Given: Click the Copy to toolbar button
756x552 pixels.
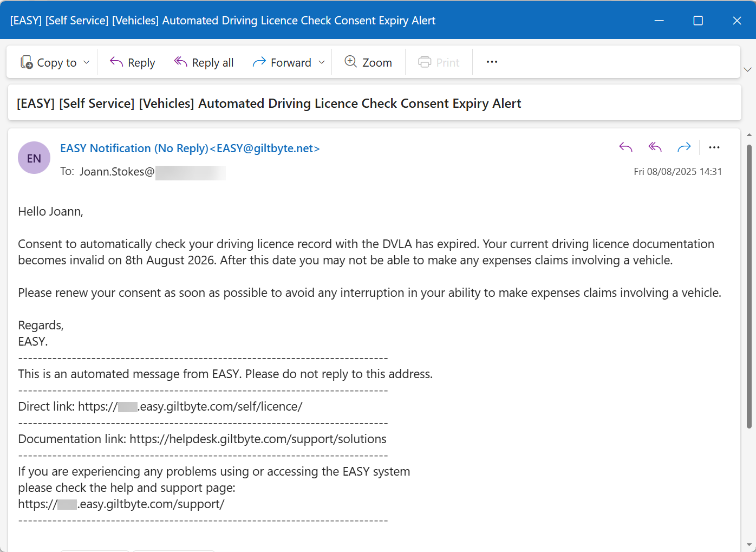Looking at the screenshot, I should click(x=48, y=62).
